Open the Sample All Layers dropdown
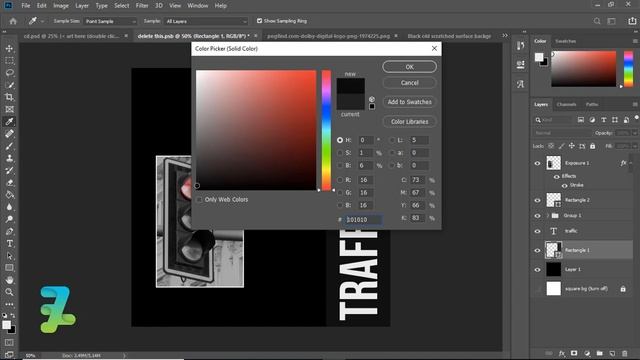 click(x=206, y=21)
